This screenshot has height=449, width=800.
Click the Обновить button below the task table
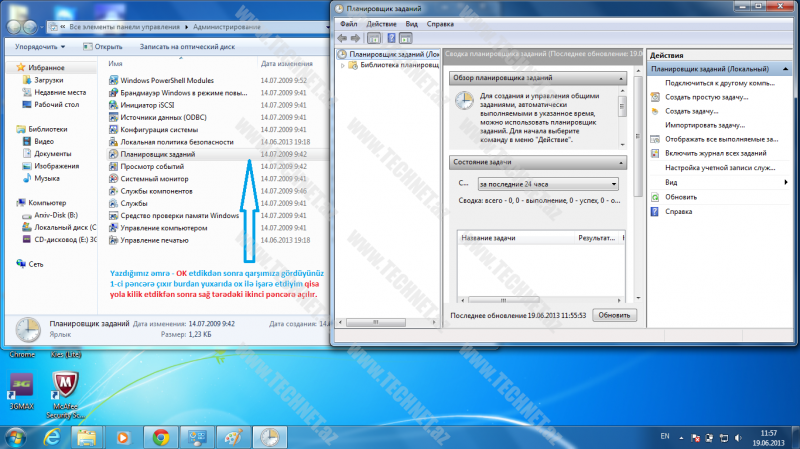point(614,314)
